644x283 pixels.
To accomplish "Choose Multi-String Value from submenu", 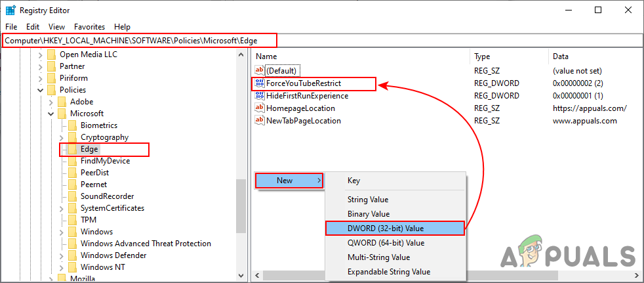I will click(x=395, y=257).
